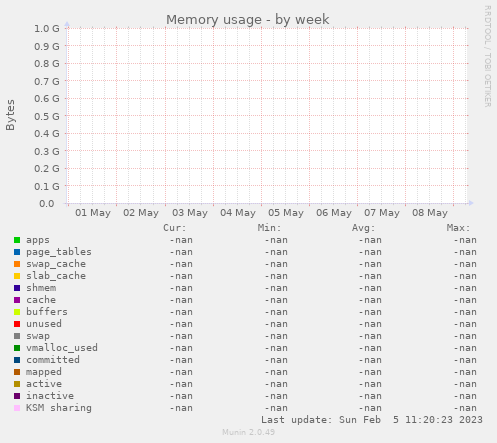Click the blue page_tables legend swatch
Screen dimensions: 497x443
coord(17,252)
